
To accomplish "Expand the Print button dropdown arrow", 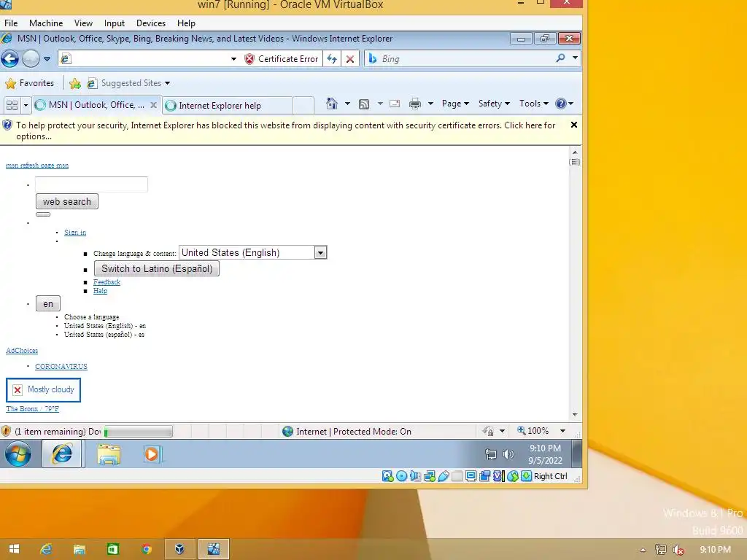I will coord(430,104).
